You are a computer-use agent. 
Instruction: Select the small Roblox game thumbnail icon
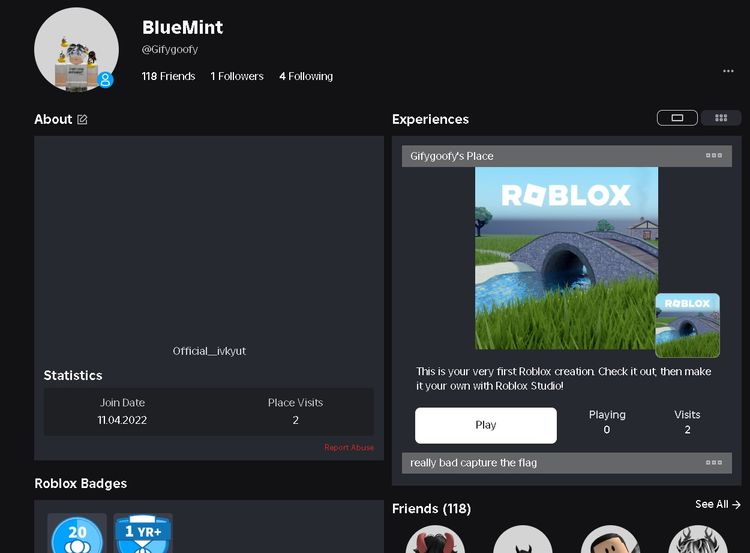click(687, 325)
